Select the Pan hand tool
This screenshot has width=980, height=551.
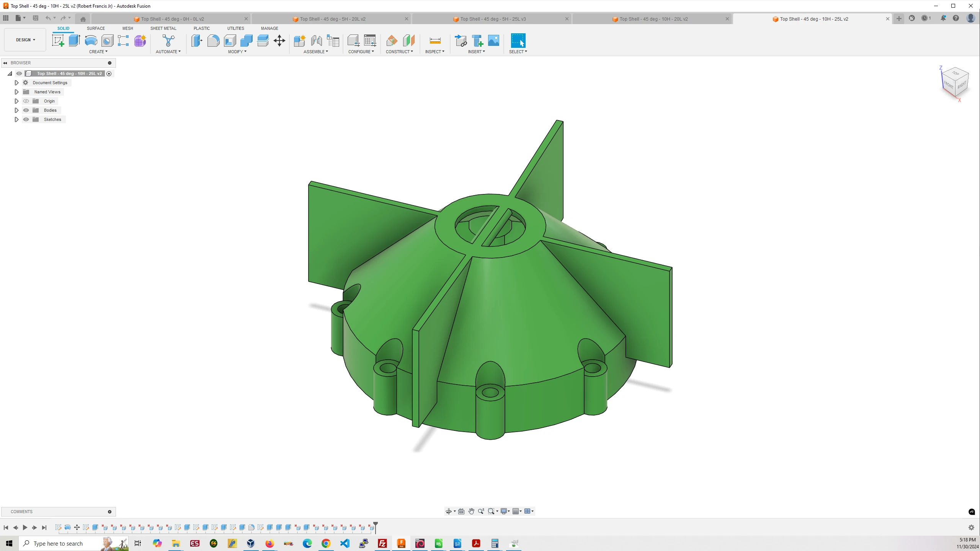(x=471, y=511)
